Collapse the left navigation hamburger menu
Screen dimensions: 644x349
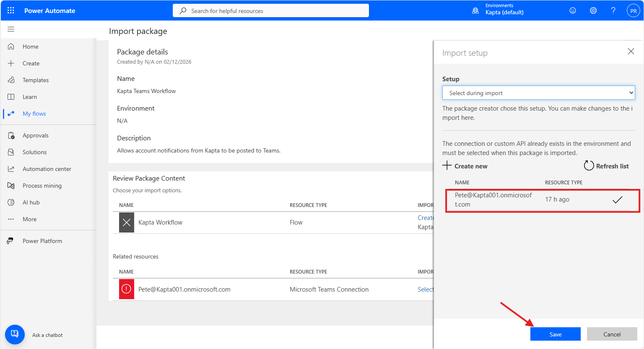click(11, 29)
